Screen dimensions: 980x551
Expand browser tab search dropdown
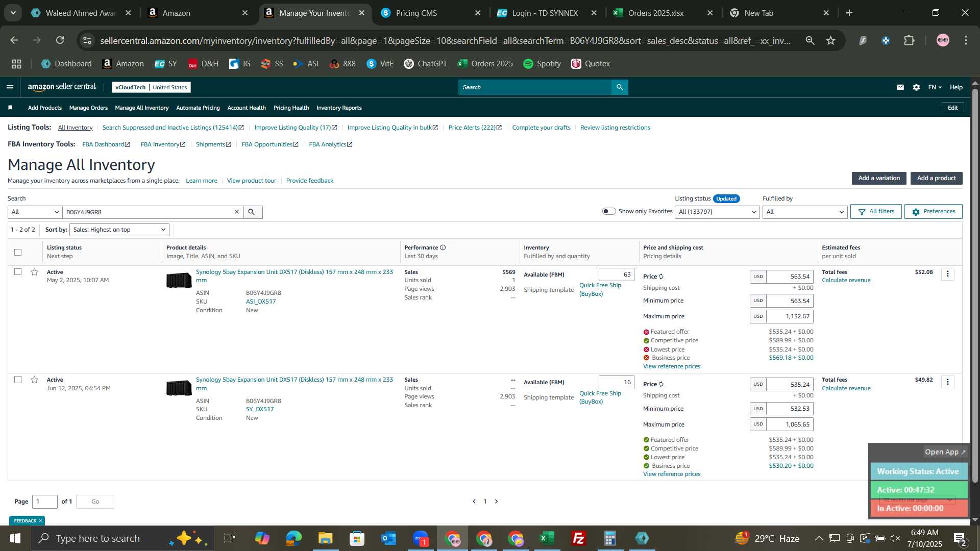(x=13, y=13)
